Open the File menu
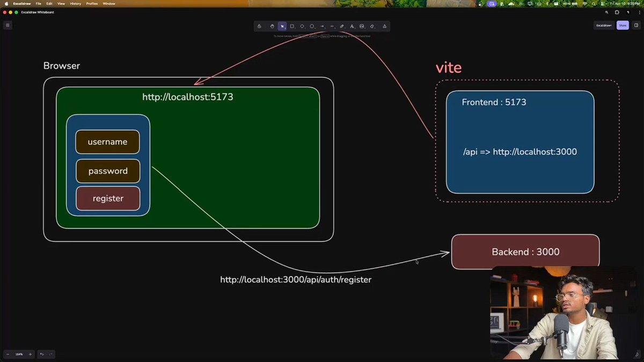644x362 pixels. point(39,3)
